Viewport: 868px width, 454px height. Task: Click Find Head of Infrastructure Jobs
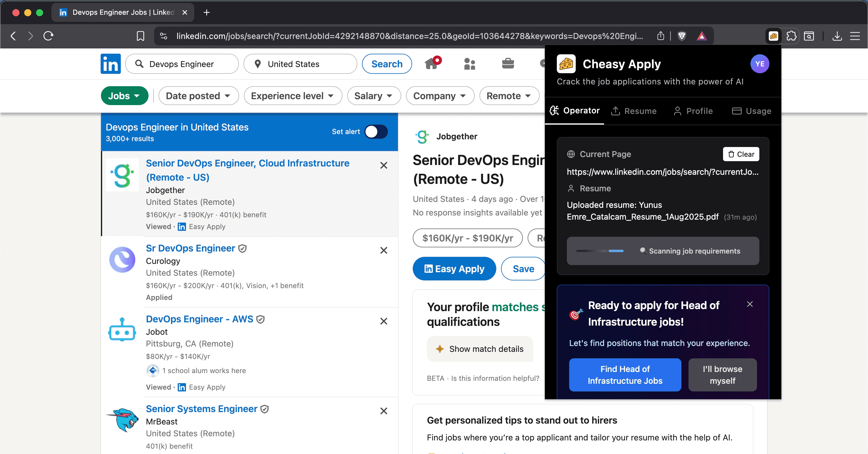pyautogui.click(x=625, y=375)
